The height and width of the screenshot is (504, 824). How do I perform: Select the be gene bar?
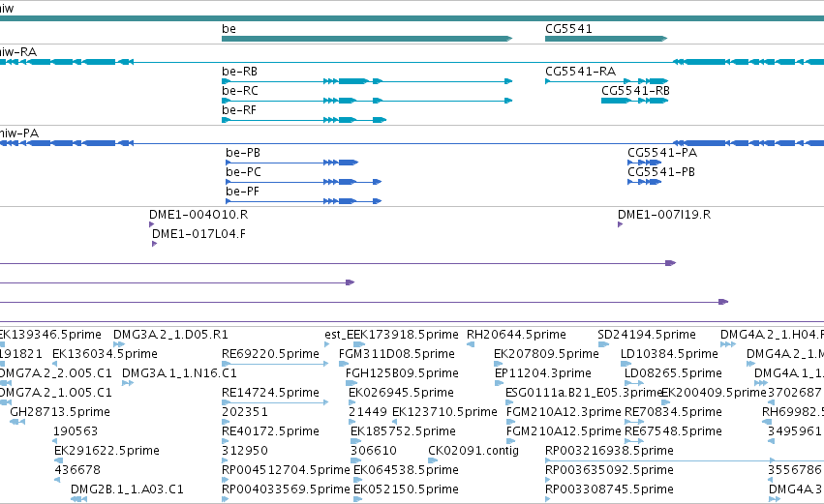pyautogui.click(x=367, y=39)
